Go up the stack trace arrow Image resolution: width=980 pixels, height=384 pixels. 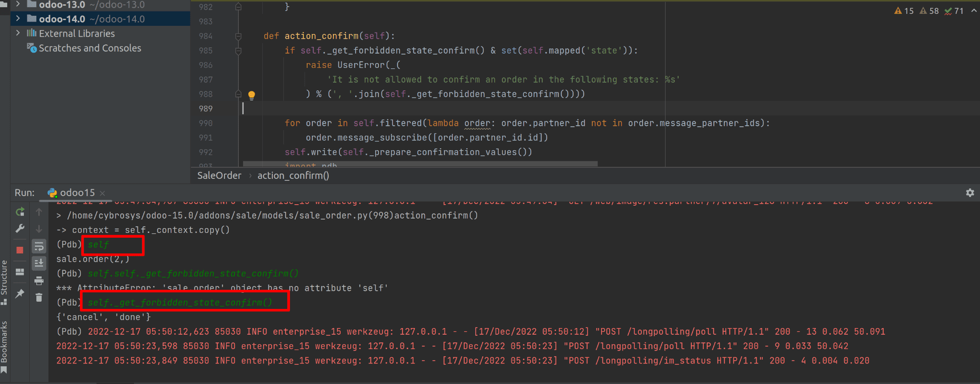click(39, 211)
